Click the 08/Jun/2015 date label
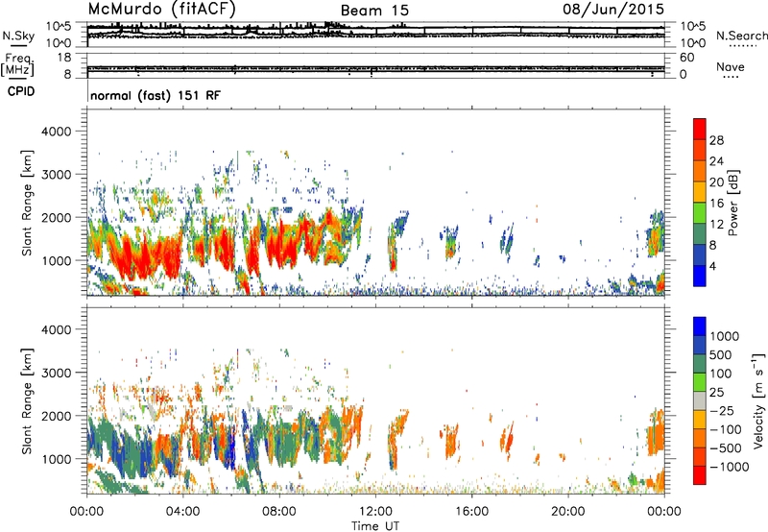Image resolution: width=768 pixels, height=532 pixels. [x=613, y=9]
